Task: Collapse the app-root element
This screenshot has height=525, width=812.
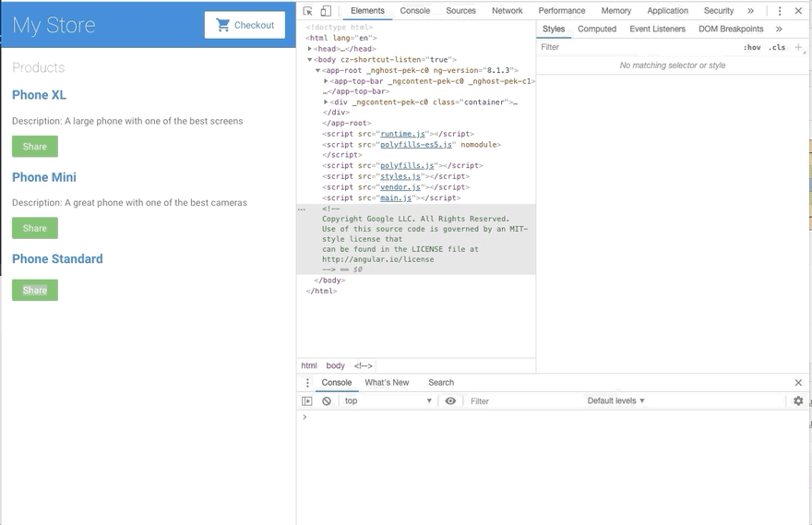Action: pos(318,70)
